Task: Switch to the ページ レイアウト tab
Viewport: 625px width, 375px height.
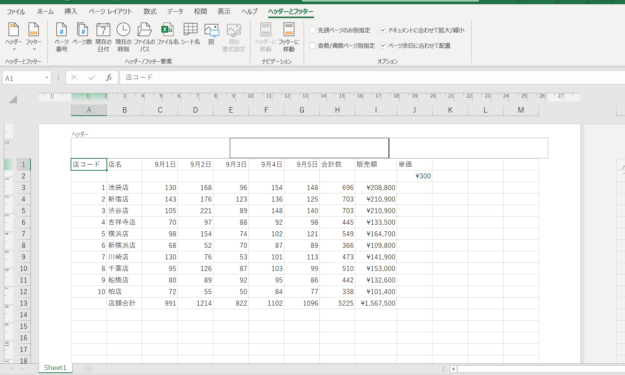Action: pyautogui.click(x=110, y=12)
